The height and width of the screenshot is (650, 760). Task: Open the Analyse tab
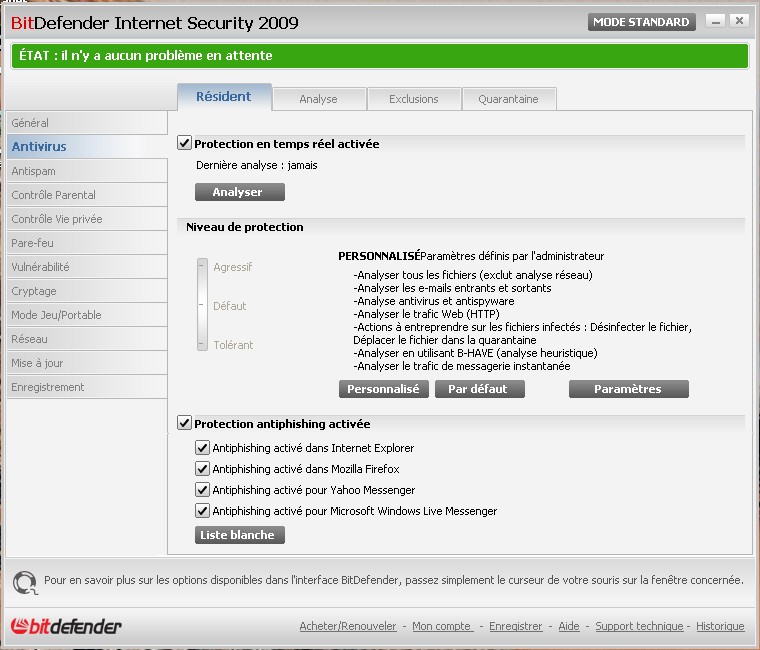coord(318,99)
